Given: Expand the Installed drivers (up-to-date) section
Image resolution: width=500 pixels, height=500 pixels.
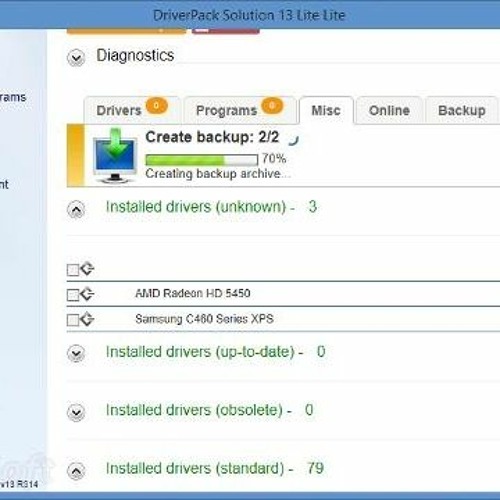Looking at the screenshot, I should (76, 353).
